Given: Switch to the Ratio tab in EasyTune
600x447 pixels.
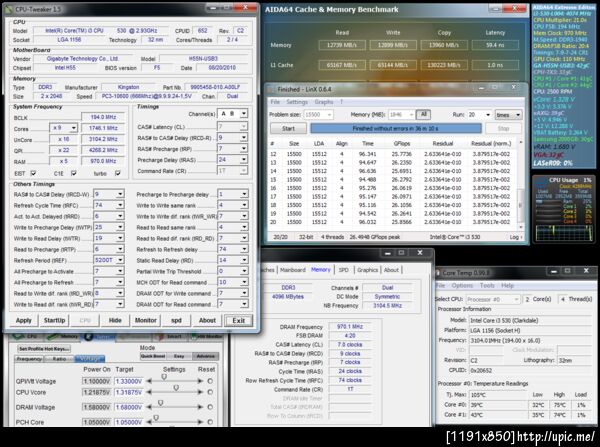Looking at the screenshot, I should pos(59,359).
